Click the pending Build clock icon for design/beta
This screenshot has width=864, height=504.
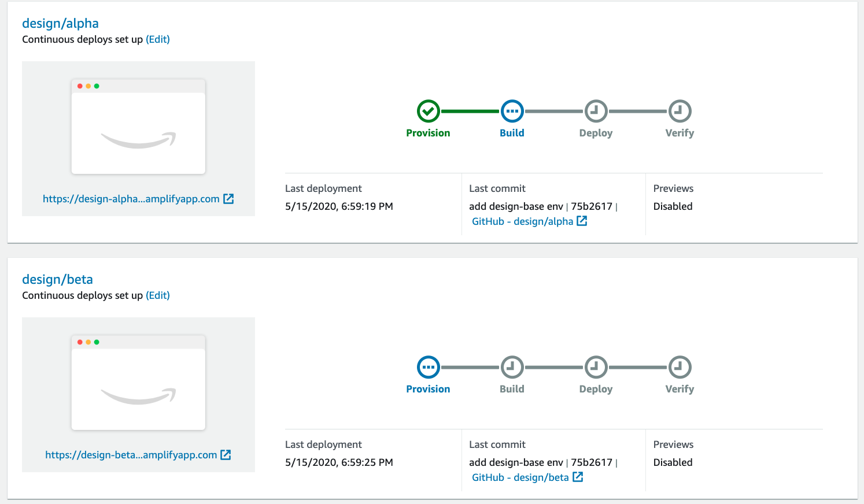(512, 367)
